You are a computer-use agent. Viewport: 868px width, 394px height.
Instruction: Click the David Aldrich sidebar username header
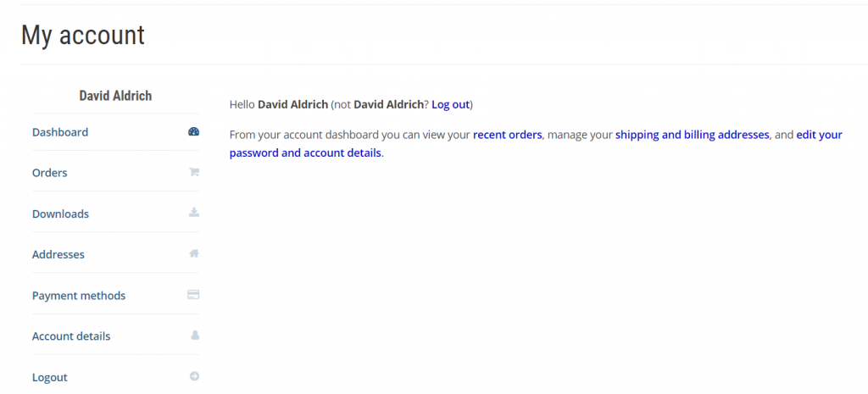pyautogui.click(x=115, y=96)
